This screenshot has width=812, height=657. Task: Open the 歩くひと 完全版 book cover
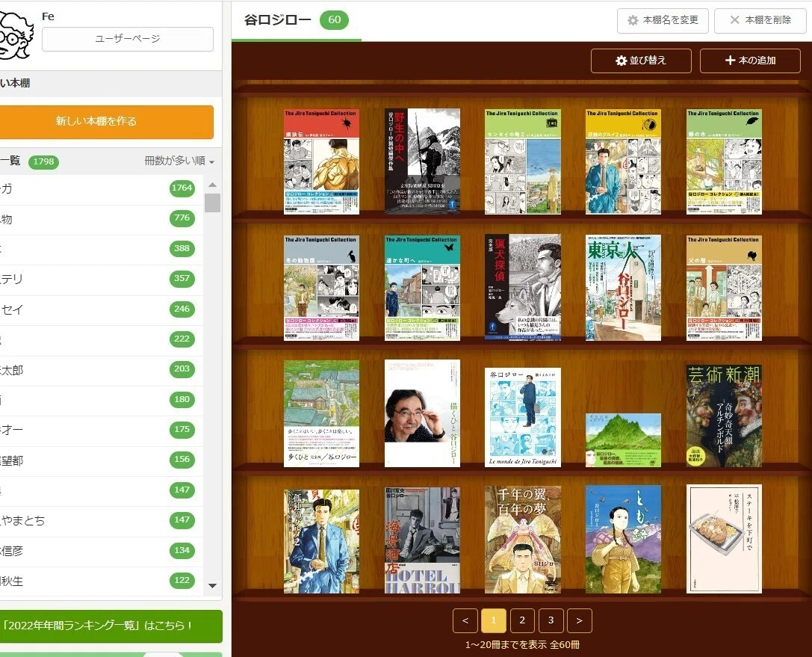coord(322,413)
